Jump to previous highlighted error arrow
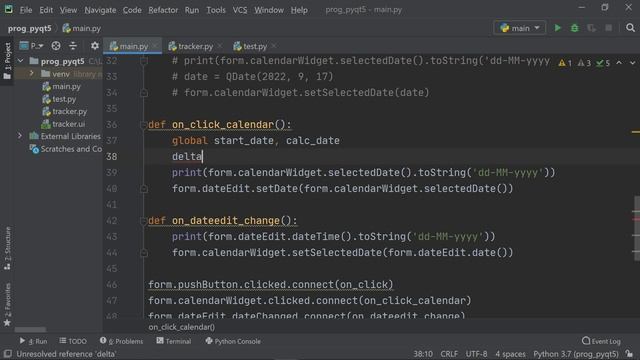The height and width of the screenshot is (360, 640). (619, 63)
